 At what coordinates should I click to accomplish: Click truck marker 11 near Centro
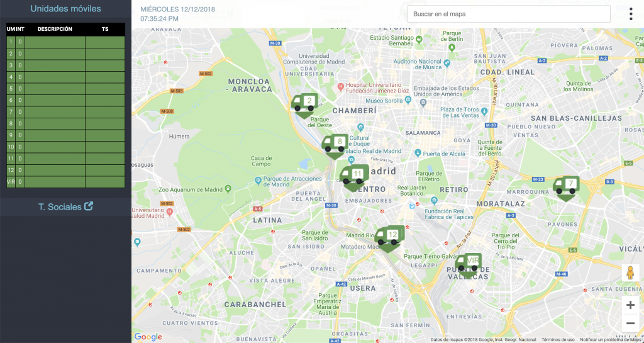[354, 176]
